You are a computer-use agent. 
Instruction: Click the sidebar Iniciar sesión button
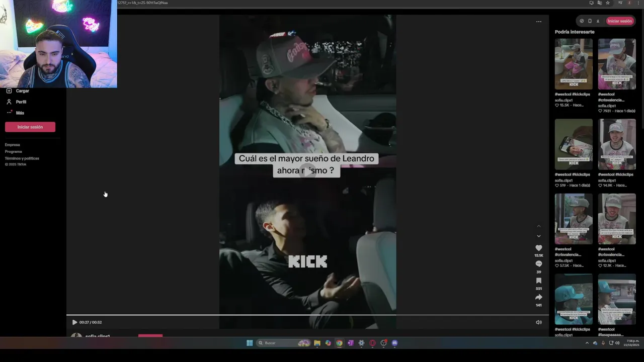tap(30, 127)
